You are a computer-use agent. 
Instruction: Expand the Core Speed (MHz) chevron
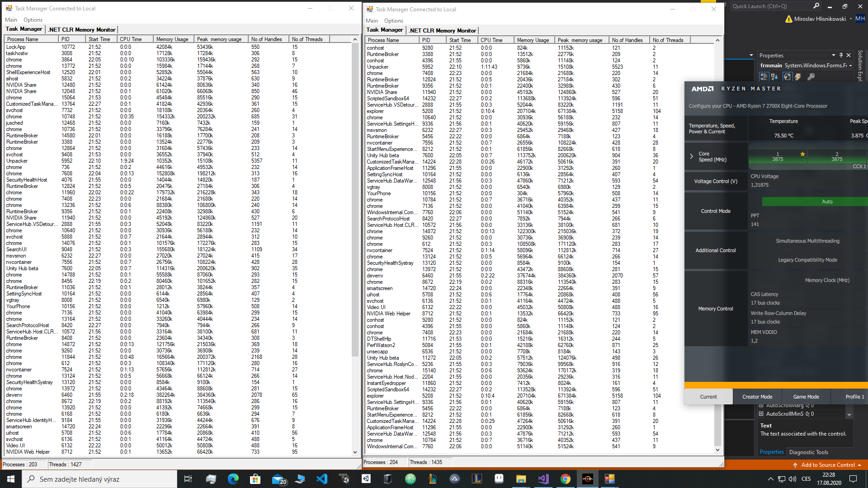[691, 156]
